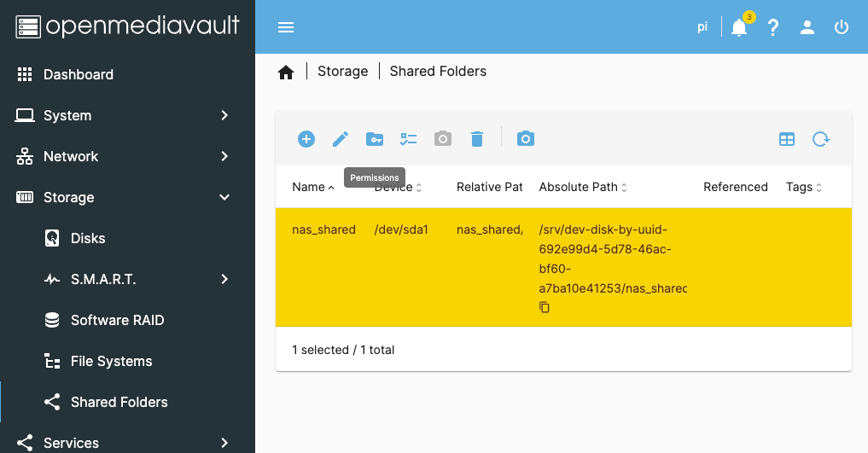Toggle the hamburger navigation menu
Viewport: 868px width, 453px height.
click(x=286, y=27)
